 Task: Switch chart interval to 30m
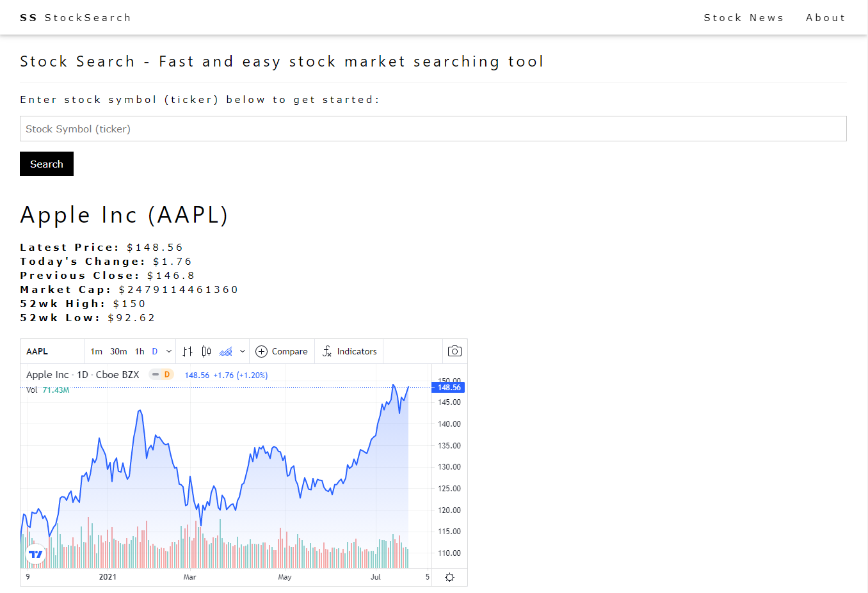118,351
